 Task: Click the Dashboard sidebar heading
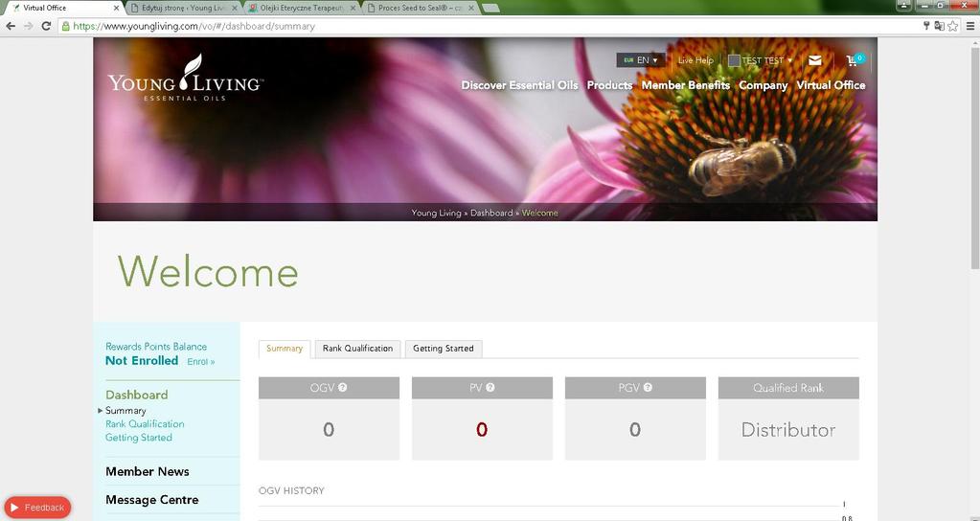pyautogui.click(x=136, y=395)
